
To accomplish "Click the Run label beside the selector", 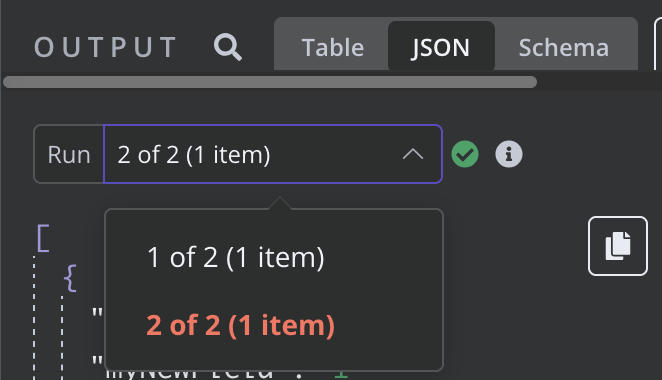I will 69,155.
